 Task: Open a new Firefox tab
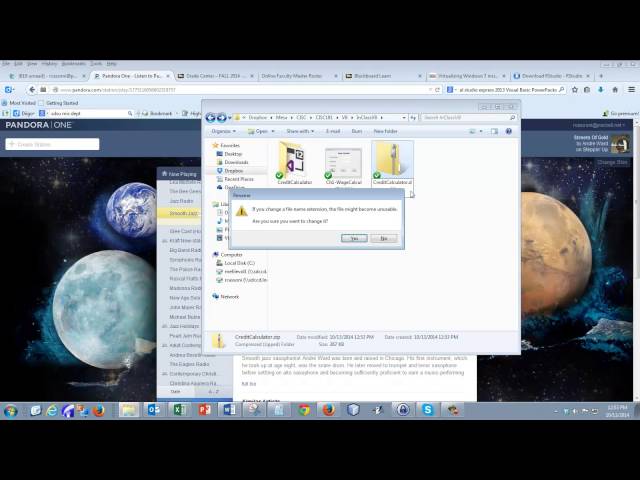pos(601,76)
